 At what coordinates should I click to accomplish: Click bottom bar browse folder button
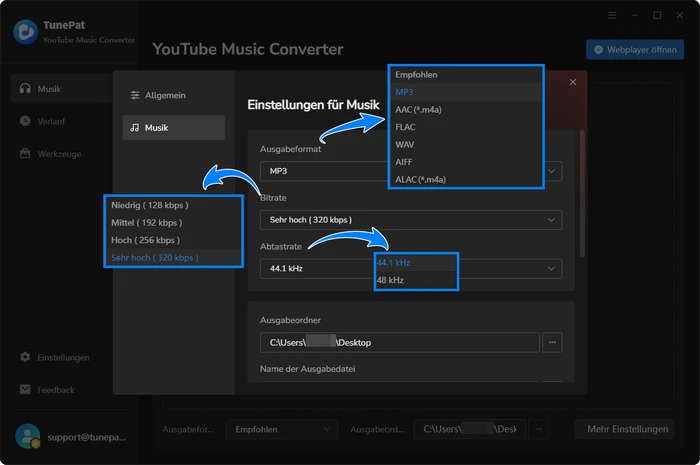coord(539,429)
